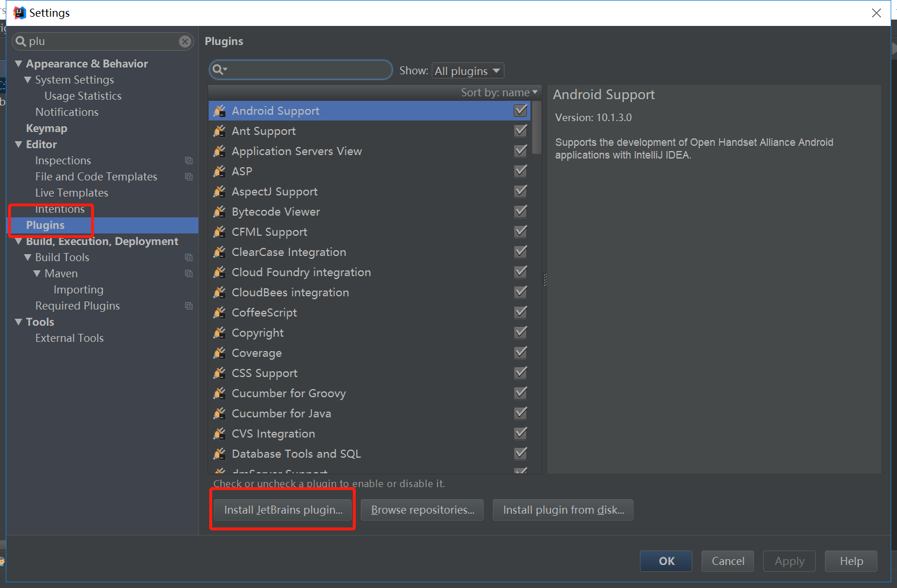Confirm settings with the OK button

[666, 561]
